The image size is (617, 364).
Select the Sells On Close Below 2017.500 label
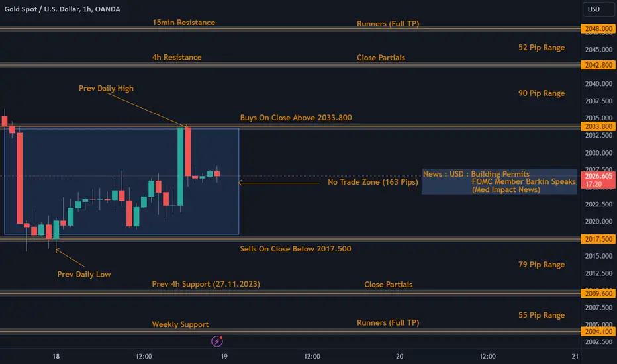point(295,249)
